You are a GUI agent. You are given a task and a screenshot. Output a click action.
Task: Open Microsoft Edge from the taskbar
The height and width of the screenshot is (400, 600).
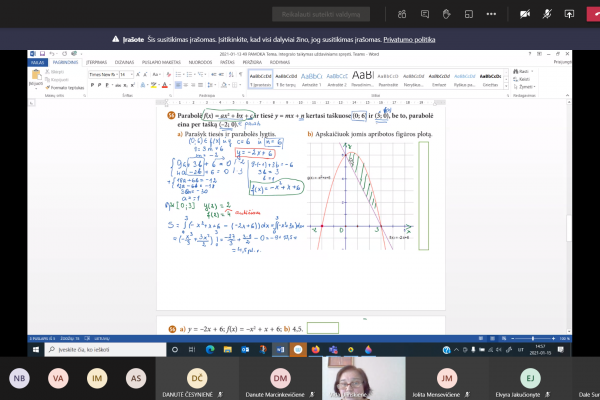(x=210, y=349)
